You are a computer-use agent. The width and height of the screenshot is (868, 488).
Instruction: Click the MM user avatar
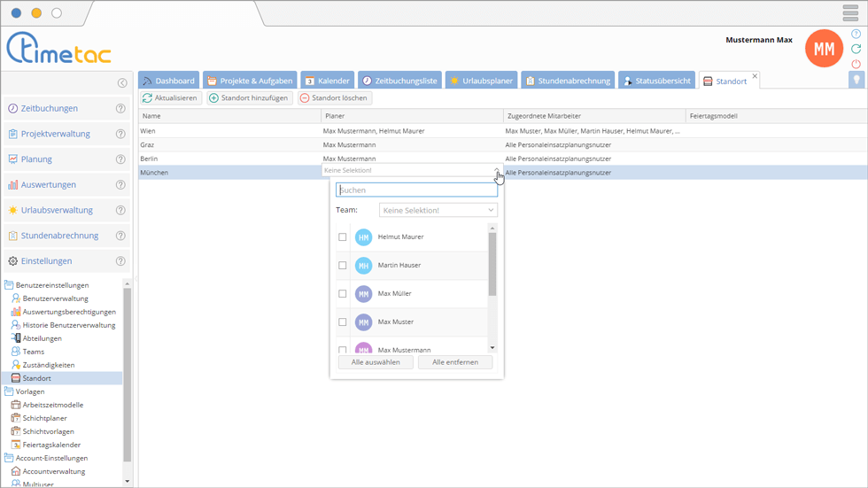[x=824, y=49]
